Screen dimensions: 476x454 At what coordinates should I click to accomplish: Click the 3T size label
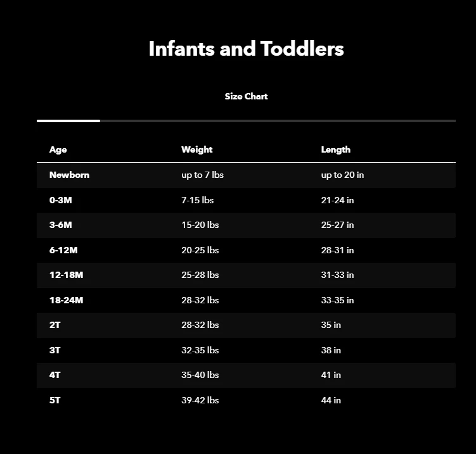click(x=55, y=350)
